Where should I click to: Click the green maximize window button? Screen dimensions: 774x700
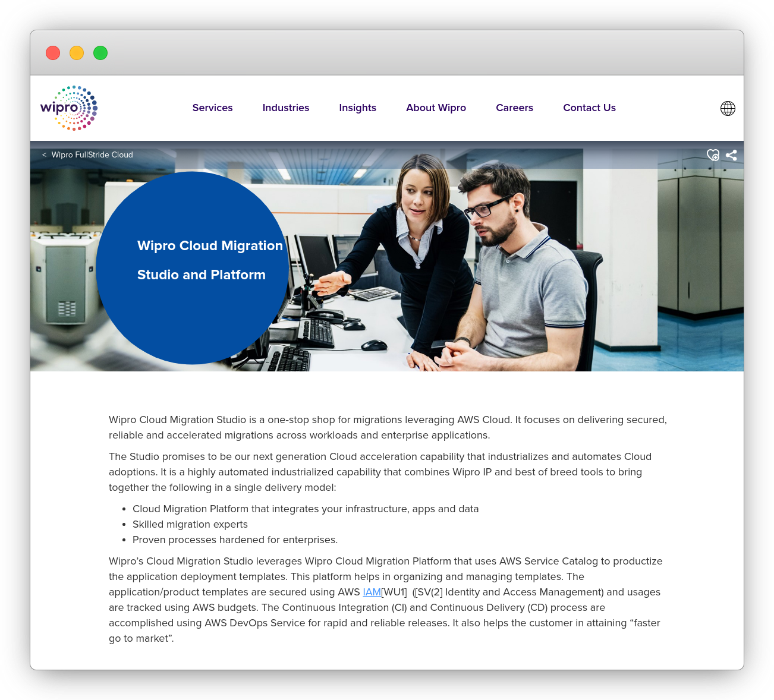click(100, 53)
